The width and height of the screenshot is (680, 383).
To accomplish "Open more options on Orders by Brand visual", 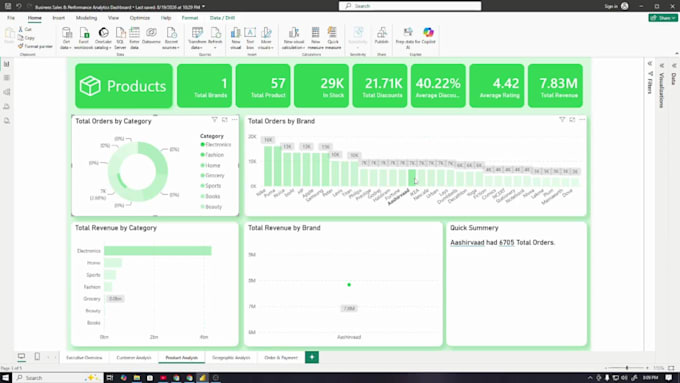I will [582, 119].
